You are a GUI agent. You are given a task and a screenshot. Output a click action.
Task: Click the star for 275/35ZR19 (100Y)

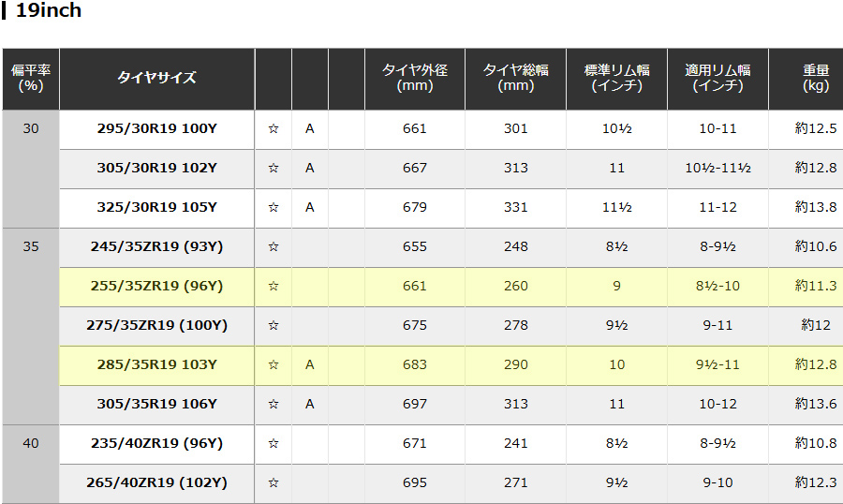[x=274, y=325]
